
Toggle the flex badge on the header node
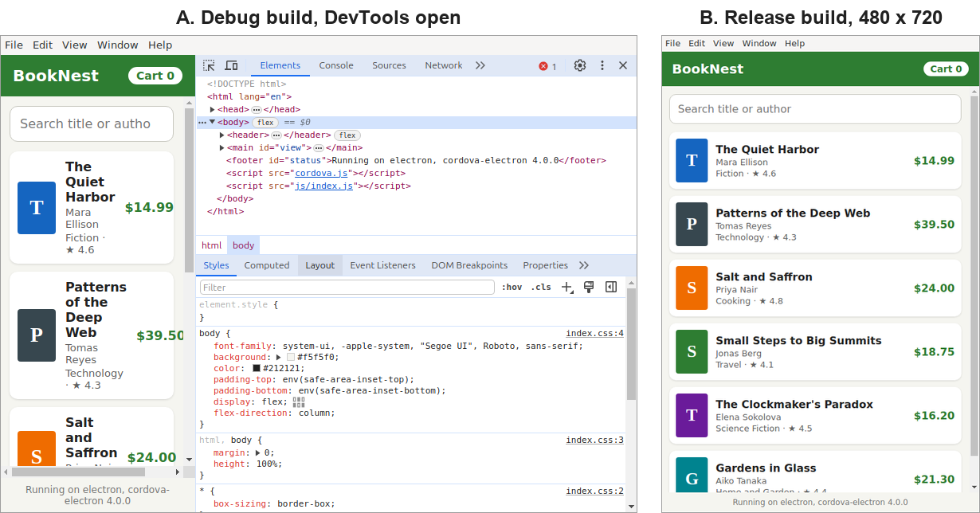[x=347, y=135]
